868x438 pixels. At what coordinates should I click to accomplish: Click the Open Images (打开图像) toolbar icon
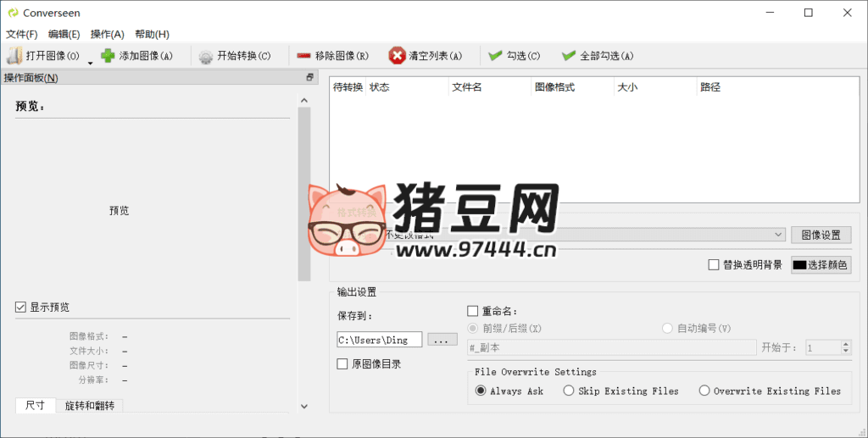coord(14,56)
